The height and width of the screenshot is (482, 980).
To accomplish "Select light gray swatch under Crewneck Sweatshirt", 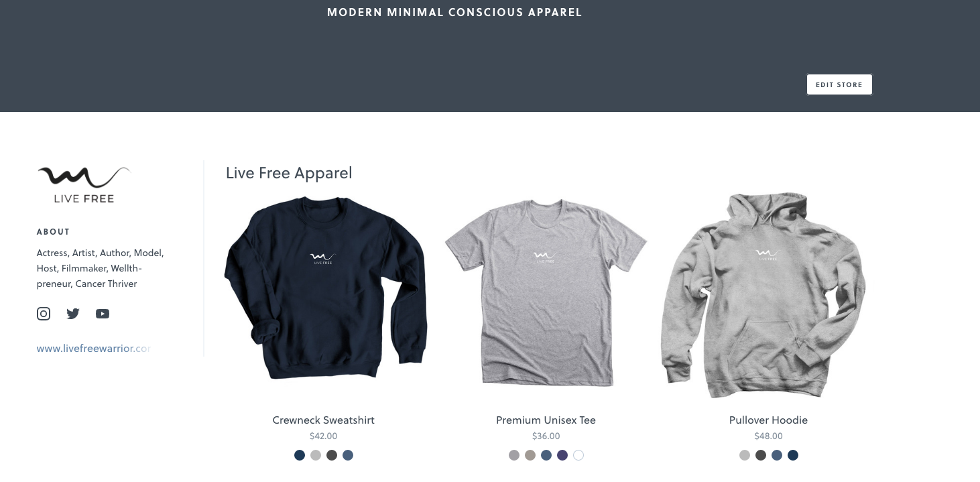I will tap(316, 455).
